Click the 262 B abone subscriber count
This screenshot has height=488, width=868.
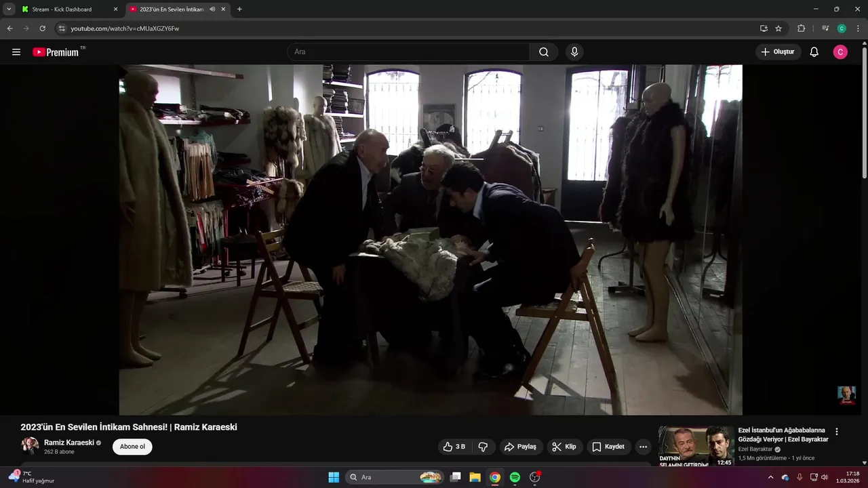59,452
